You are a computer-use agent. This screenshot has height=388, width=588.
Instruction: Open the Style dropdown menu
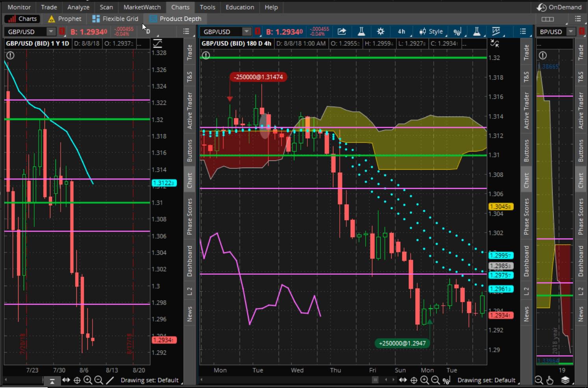tap(431, 31)
